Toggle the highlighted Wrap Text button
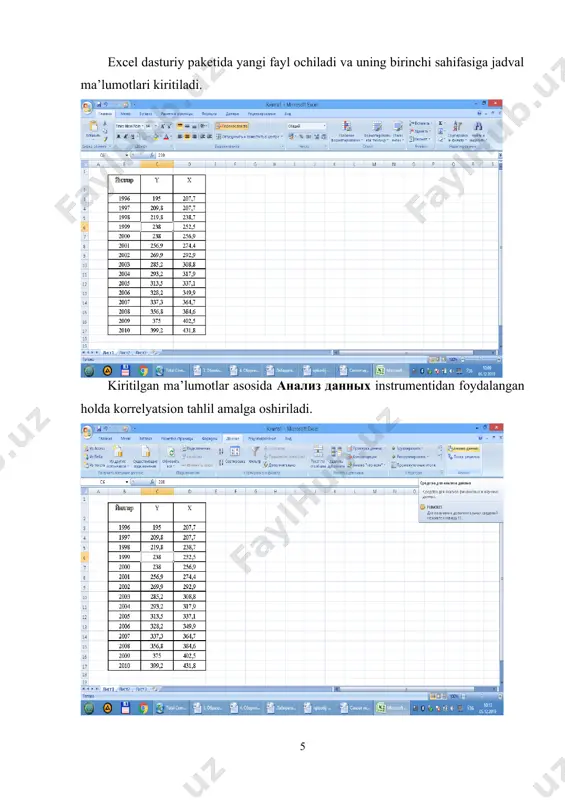565x800 pixels. 232,126
